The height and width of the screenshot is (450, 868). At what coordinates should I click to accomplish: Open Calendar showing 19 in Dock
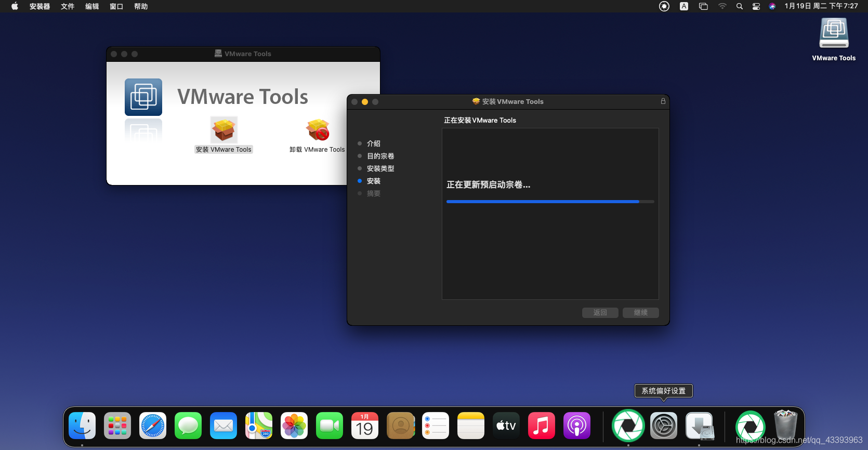(x=365, y=426)
